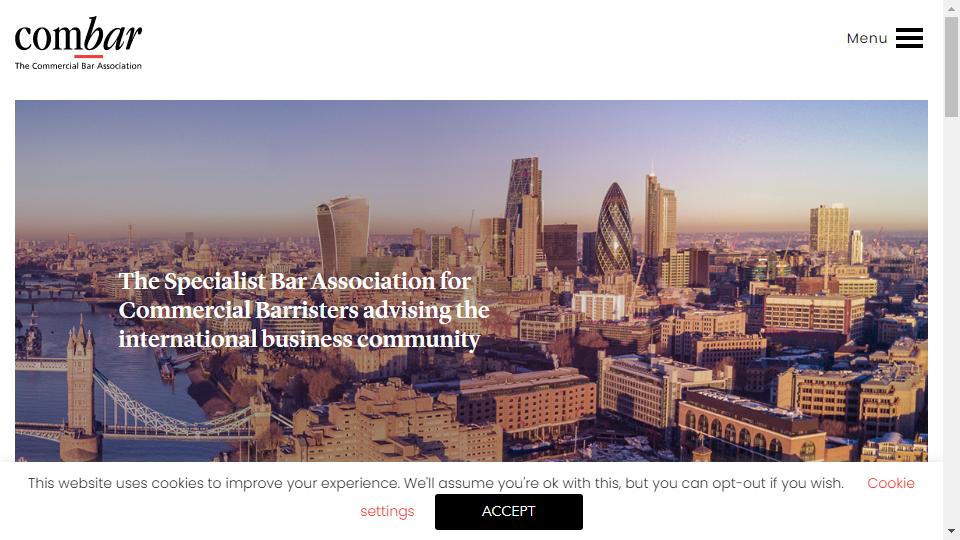
Task: Click the scrollbar down arrow
Action: pyautogui.click(x=951, y=531)
